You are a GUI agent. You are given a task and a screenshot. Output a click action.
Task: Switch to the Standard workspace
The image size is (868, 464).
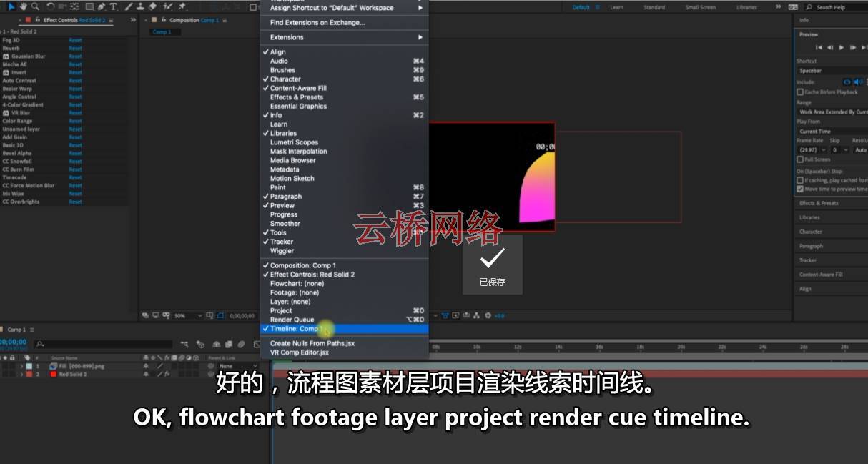(654, 7)
